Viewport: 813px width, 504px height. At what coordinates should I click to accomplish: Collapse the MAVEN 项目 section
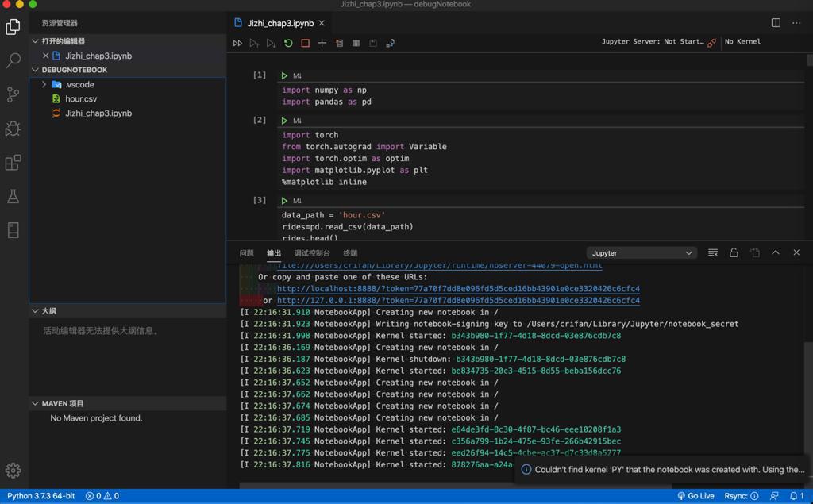pos(35,403)
